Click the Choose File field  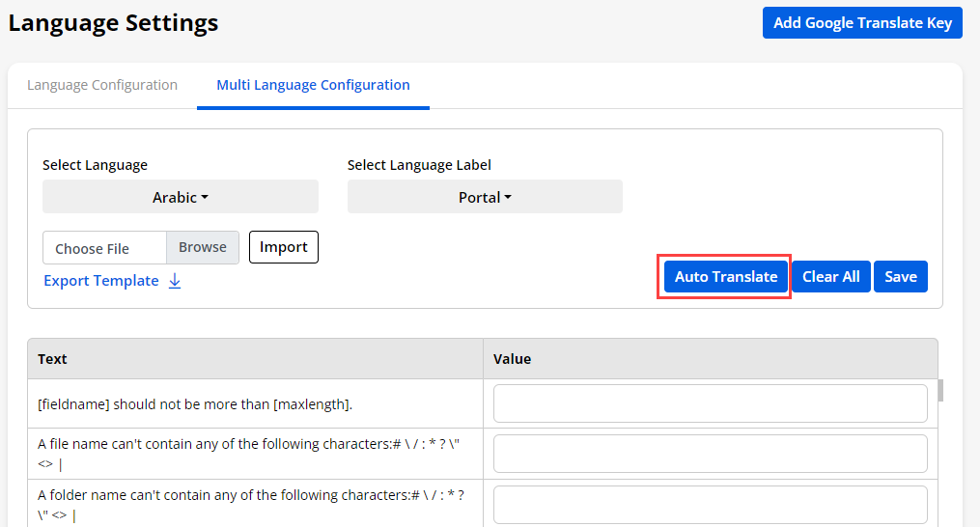pyautogui.click(x=104, y=248)
